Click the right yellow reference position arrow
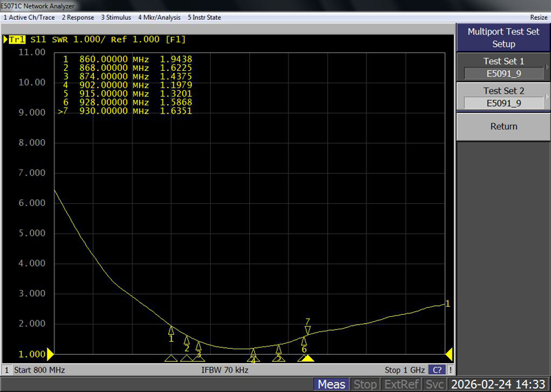 [449, 354]
